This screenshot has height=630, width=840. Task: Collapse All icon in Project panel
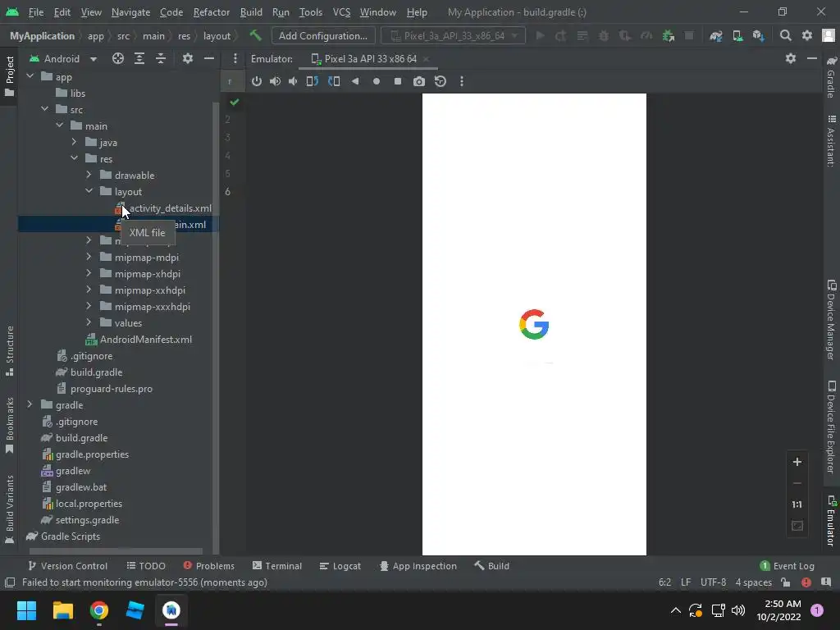[161, 59]
